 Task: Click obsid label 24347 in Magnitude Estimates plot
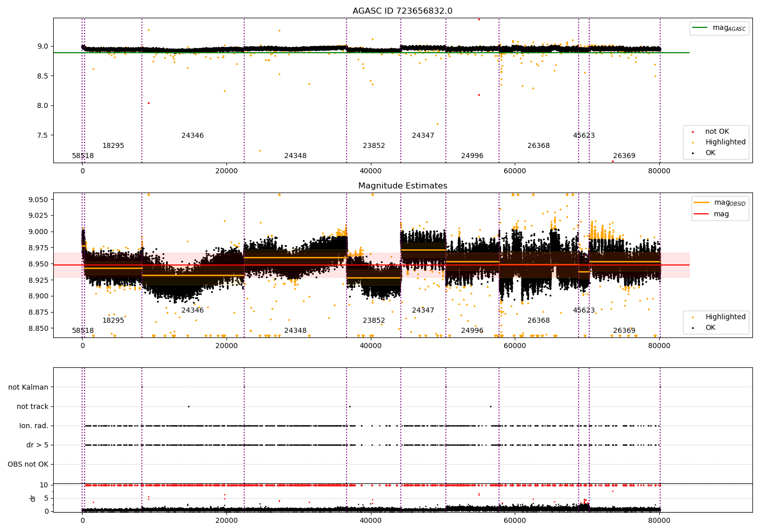coord(423,311)
